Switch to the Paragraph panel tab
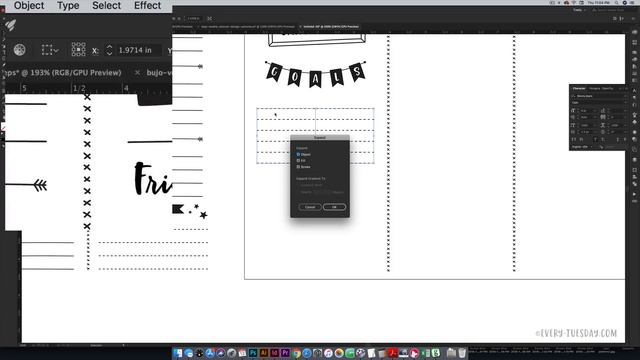Image resolution: width=640 pixels, height=360 pixels. point(594,89)
